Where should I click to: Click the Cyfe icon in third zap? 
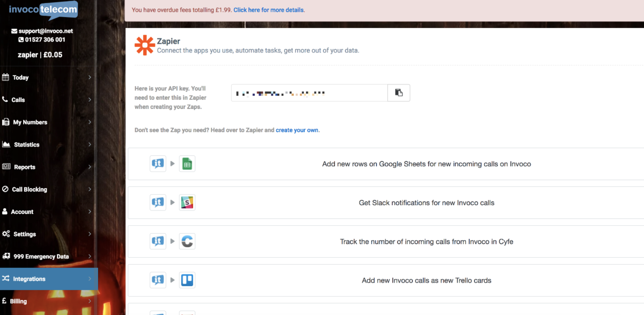pyautogui.click(x=187, y=241)
